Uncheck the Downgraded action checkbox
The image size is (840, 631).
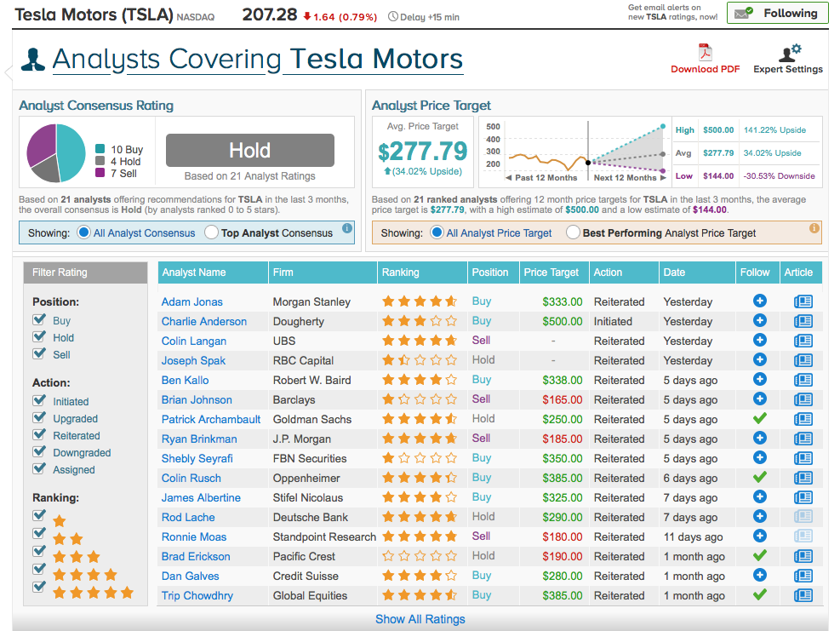tap(39, 452)
